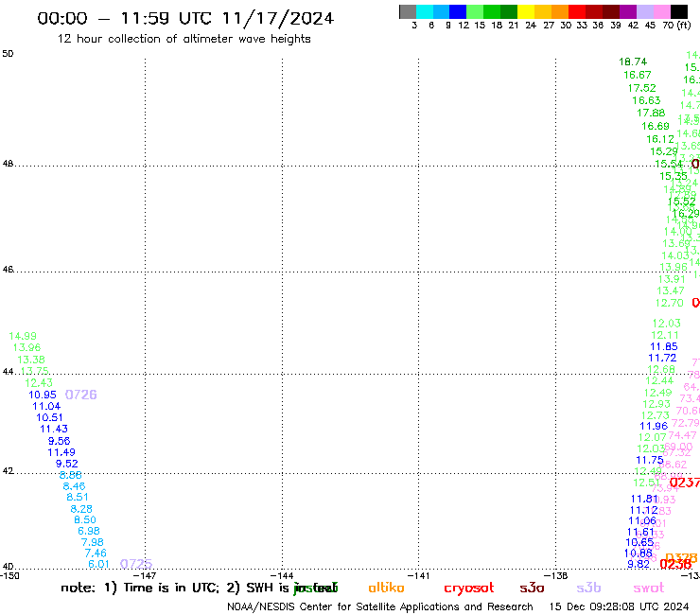This screenshot has height=615, width=700.
Task: Click the cyan swatch in the color scale
Action: [425, 11]
